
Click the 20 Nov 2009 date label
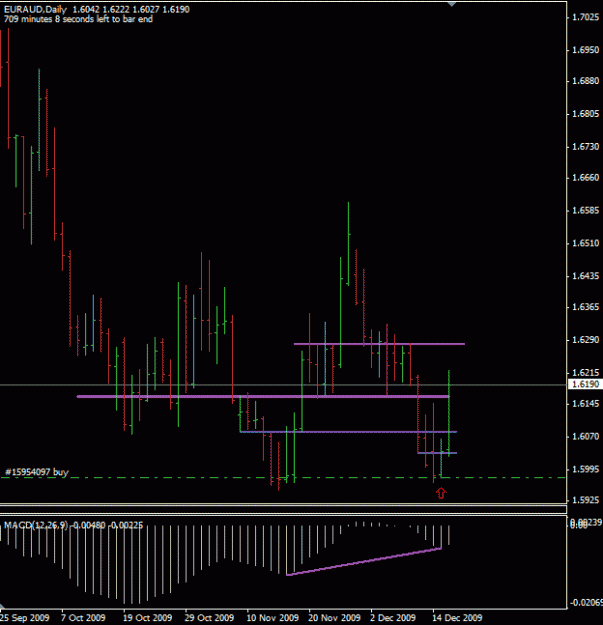point(334,618)
